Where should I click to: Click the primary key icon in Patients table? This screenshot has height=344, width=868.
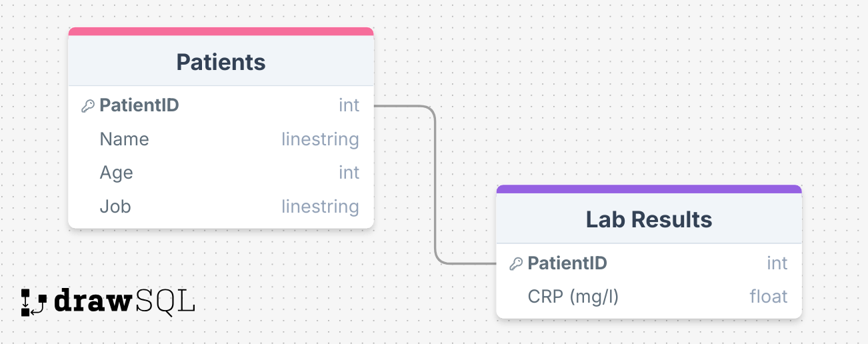[x=87, y=106]
